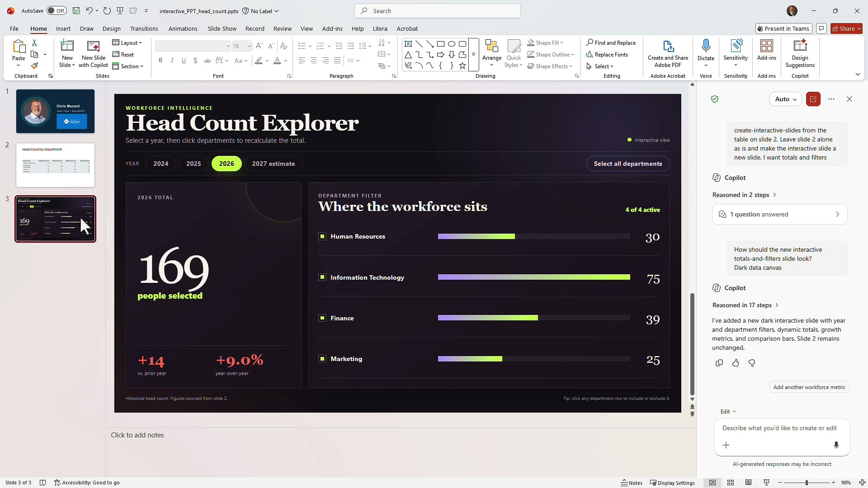868x488 pixels.
Task: Open the Add-ins ribbon button
Action: (x=766, y=50)
